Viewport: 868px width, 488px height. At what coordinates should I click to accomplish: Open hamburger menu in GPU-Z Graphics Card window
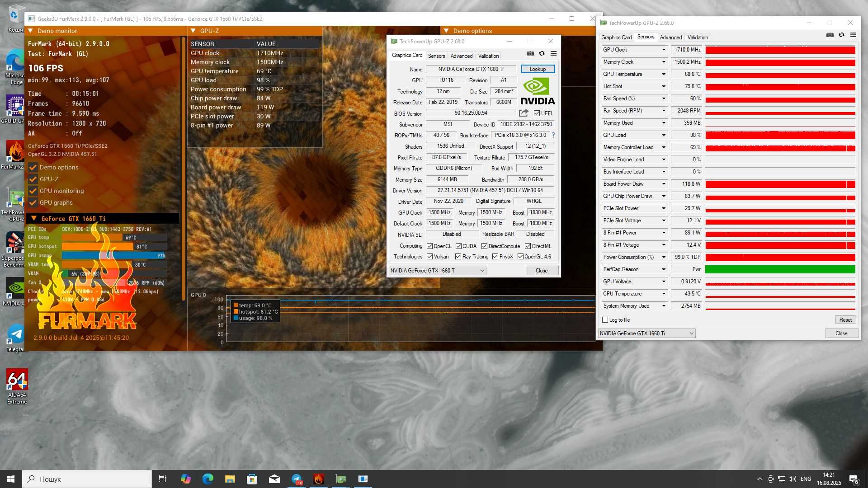553,54
